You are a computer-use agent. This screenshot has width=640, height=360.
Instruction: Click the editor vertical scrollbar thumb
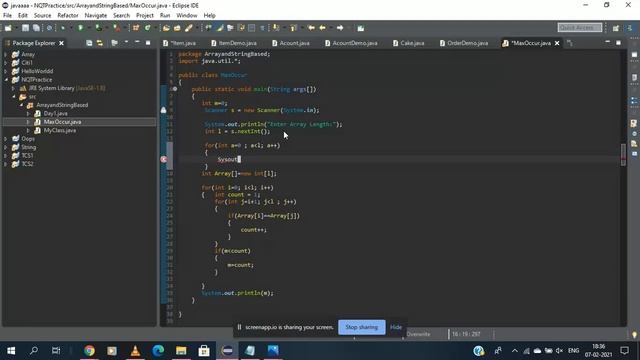(623, 155)
